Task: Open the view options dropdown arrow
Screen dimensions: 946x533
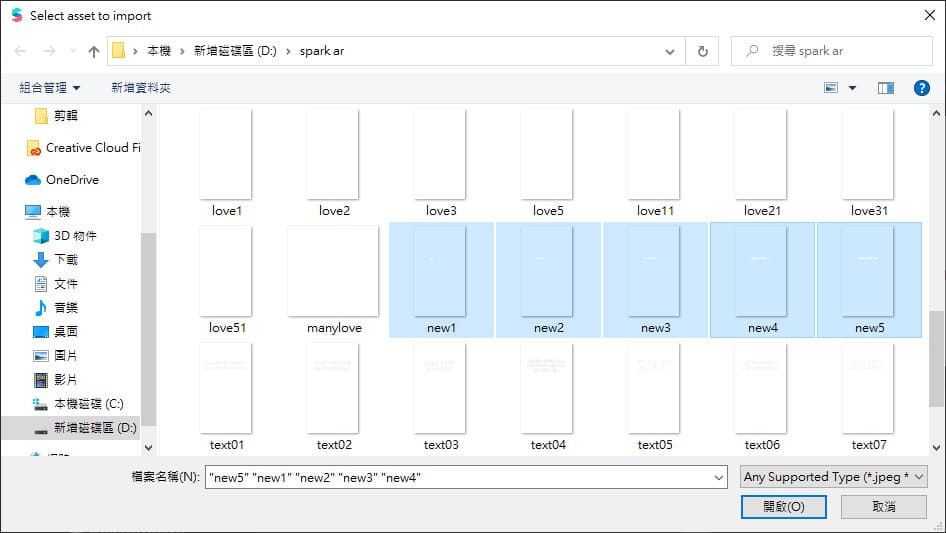Action: tap(853, 88)
